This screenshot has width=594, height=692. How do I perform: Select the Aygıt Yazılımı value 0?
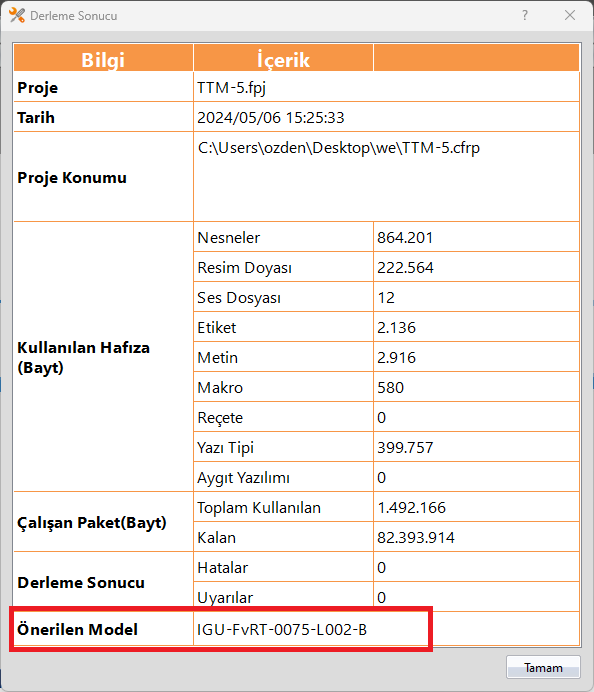click(x=382, y=478)
